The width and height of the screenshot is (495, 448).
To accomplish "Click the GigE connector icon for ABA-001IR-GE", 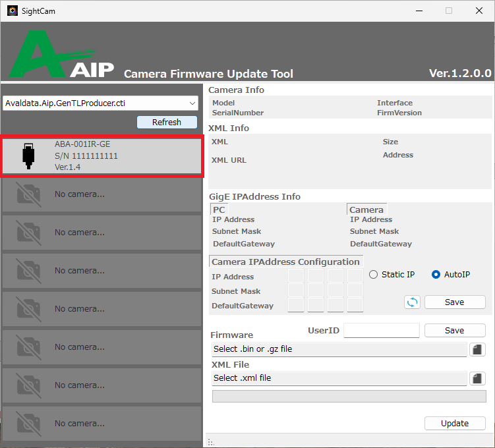I will tap(28, 156).
